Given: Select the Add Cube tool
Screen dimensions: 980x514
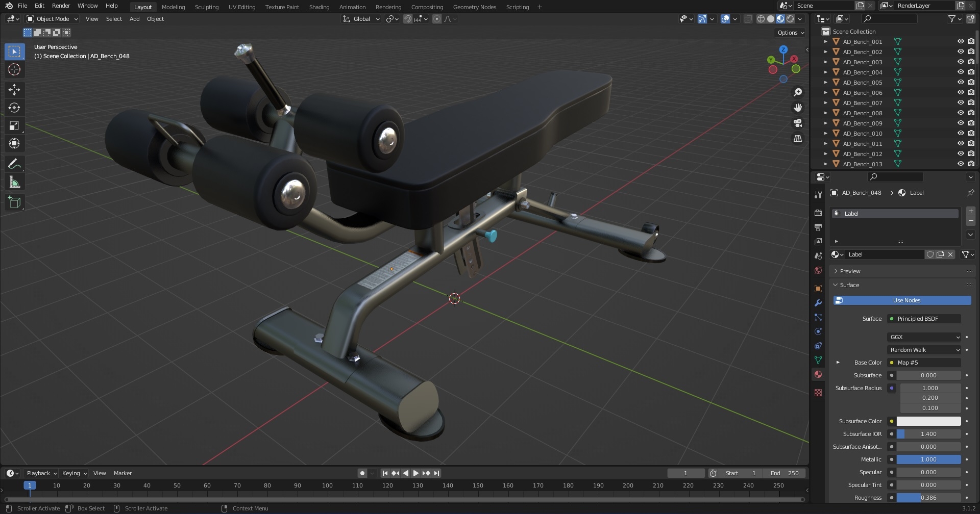Looking at the screenshot, I should coord(14,202).
